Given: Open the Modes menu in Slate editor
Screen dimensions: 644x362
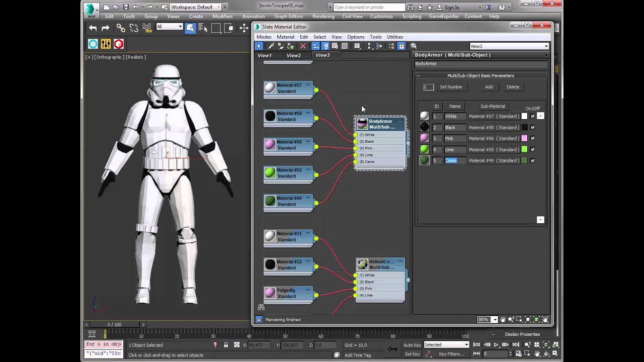Looking at the screenshot, I should (264, 37).
